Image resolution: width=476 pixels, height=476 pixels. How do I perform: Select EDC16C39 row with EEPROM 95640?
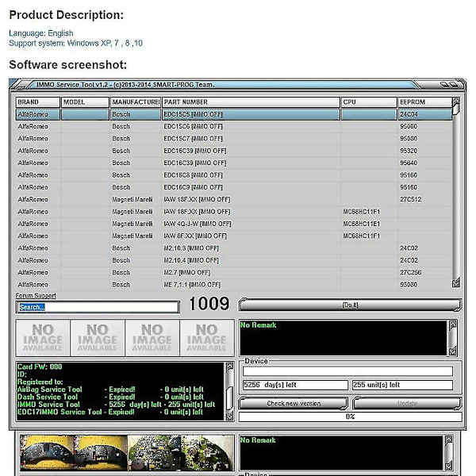point(234,163)
